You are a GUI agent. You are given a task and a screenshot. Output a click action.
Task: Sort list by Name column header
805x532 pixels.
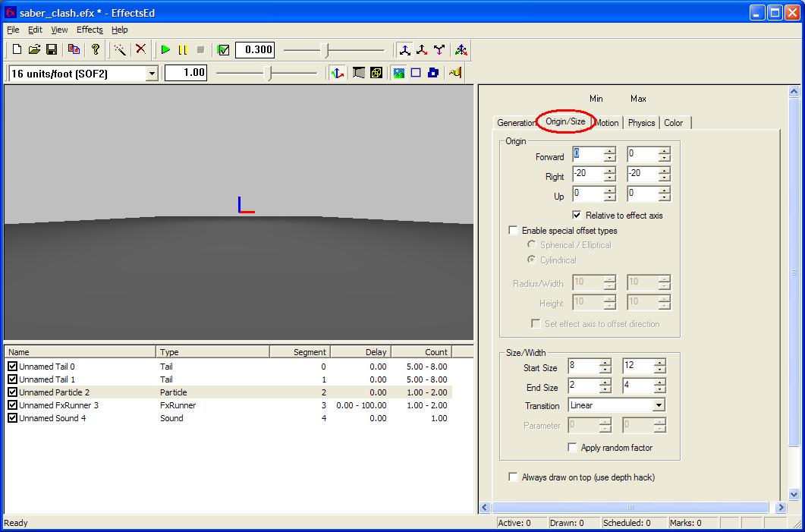[x=80, y=351]
